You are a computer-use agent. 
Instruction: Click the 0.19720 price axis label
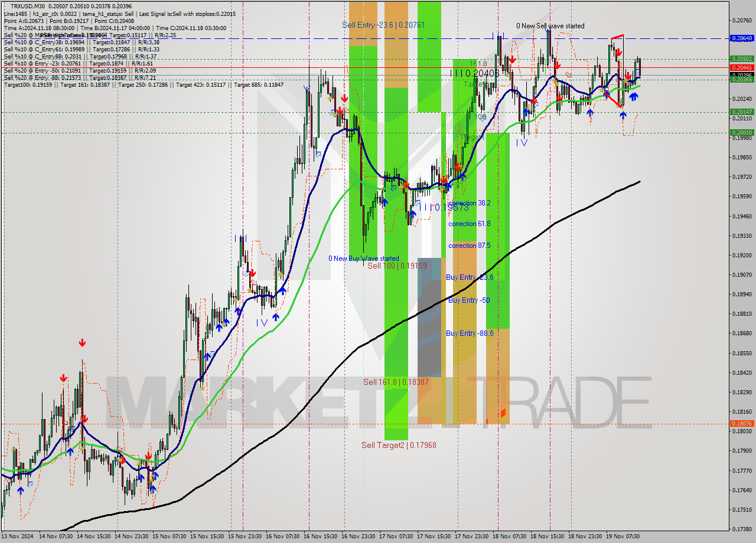(x=742, y=176)
